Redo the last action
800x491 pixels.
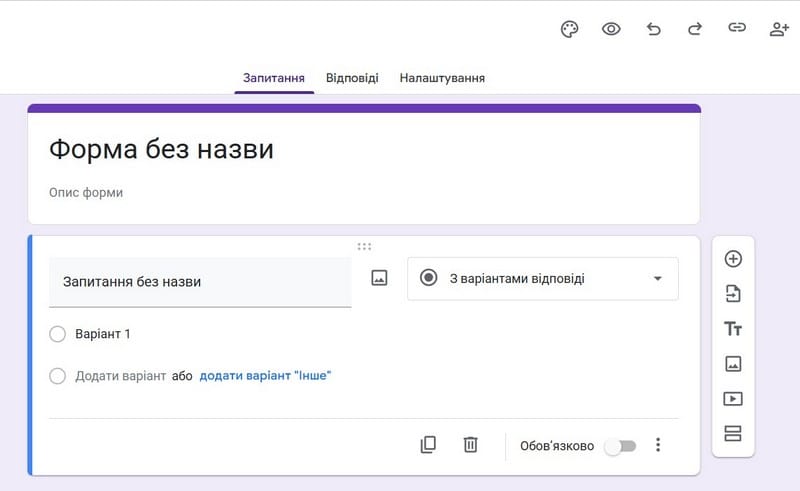tap(695, 29)
